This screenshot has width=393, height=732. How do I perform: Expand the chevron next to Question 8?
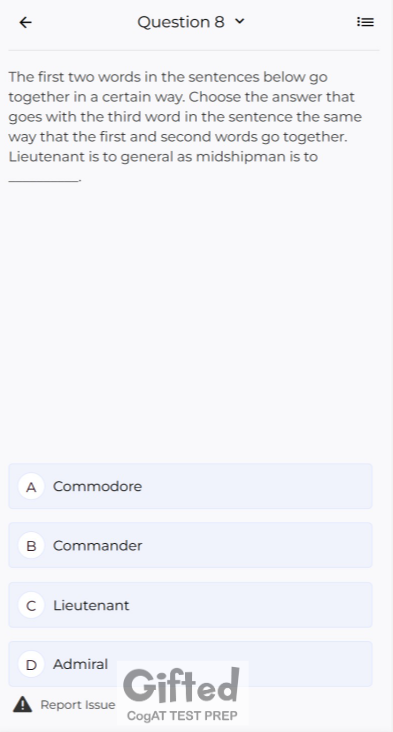click(x=239, y=21)
